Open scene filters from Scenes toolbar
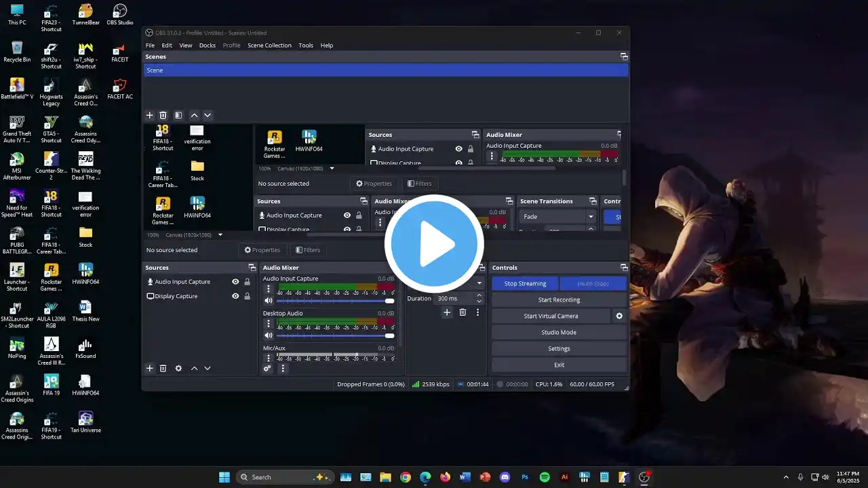This screenshot has height=488, width=868. click(178, 115)
